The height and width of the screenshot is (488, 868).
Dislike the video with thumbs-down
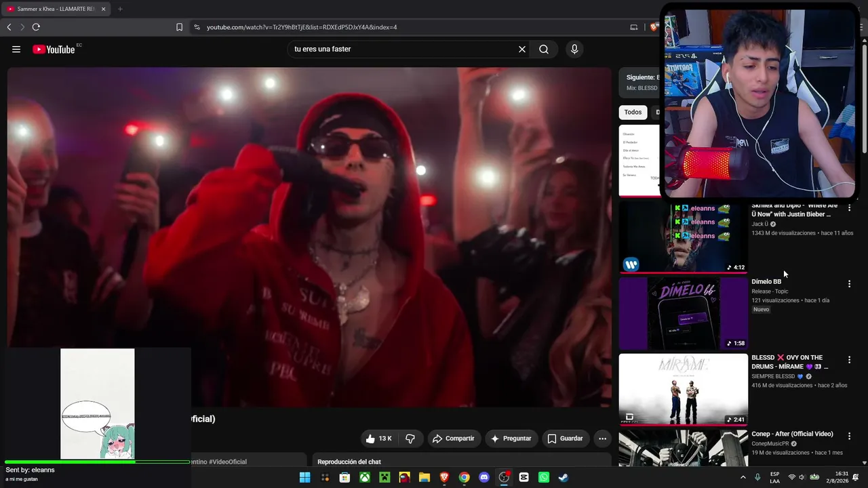coord(410,439)
